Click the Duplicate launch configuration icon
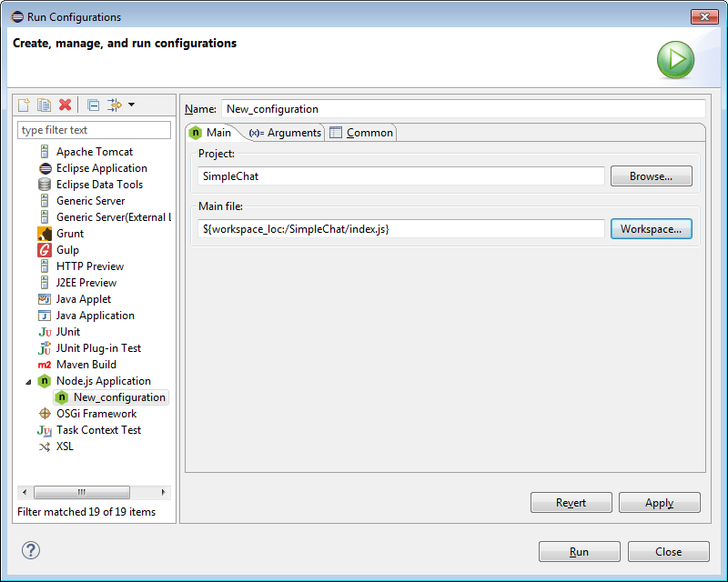 (44, 105)
